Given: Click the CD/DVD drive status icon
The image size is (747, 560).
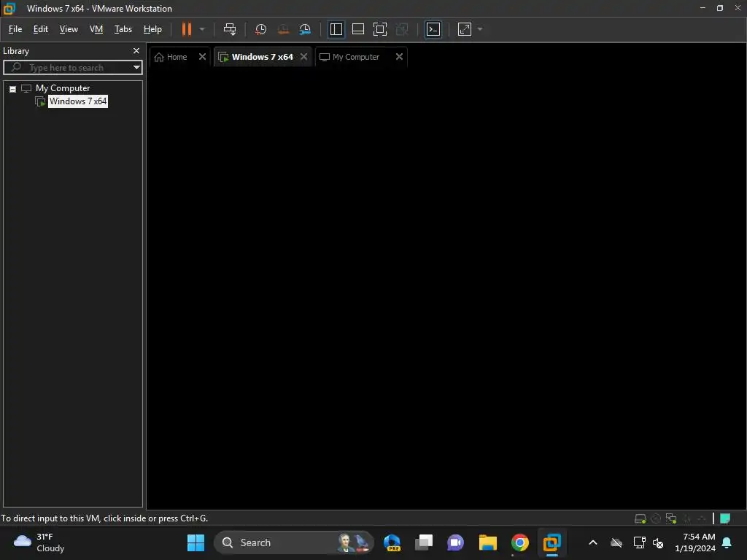Looking at the screenshot, I should [656, 518].
